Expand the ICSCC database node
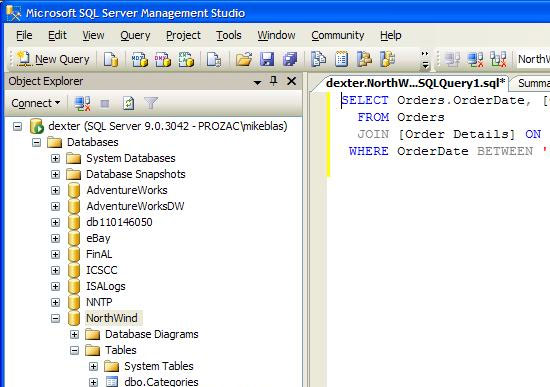Screen dimensions: 550x387 (55, 270)
